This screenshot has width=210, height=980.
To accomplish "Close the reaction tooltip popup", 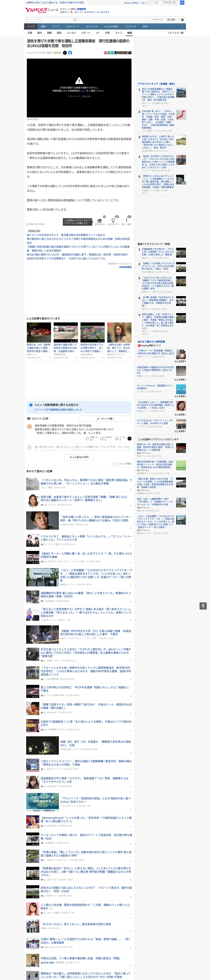I will point(91,220).
